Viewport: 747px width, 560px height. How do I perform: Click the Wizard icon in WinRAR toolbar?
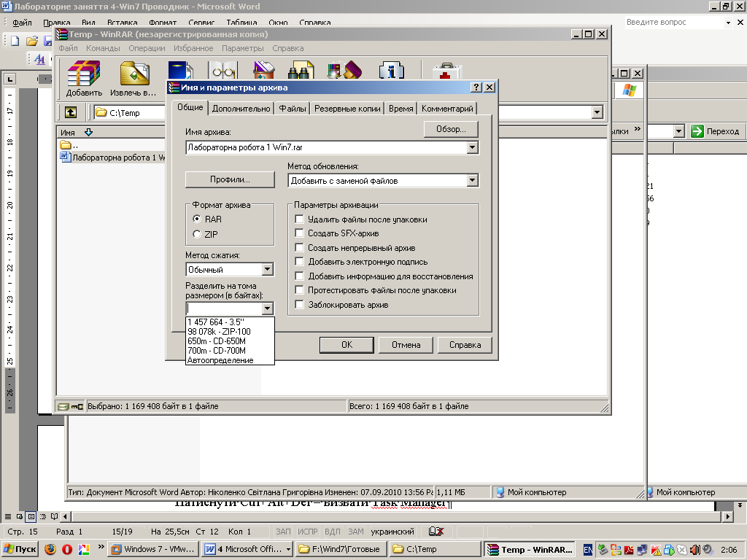pyautogui.click(x=345, y=71)
